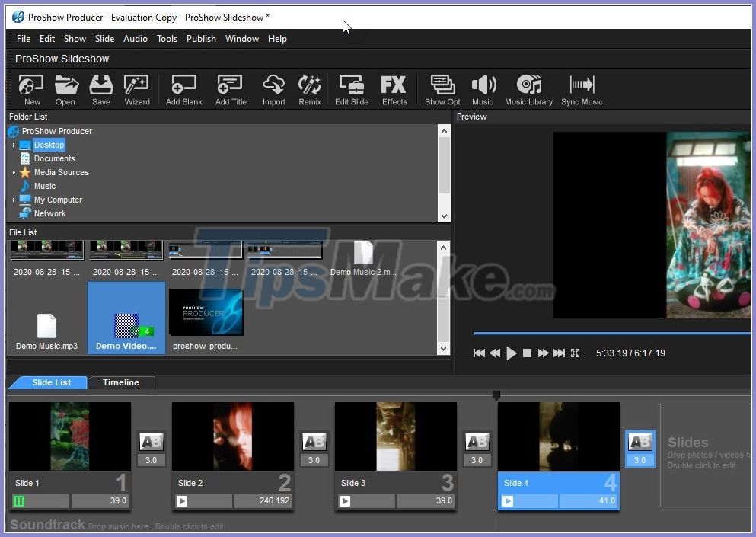Play the preview video

(x=511, y=353)
